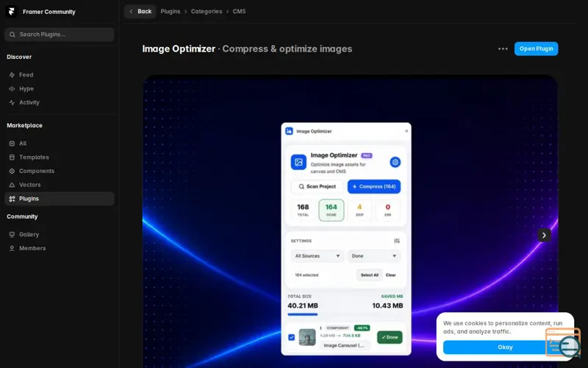Image resolution: width=588 pixels, height=368 pixels.
Task: Click the Framer logo icon
Action: tap(11, 12)
